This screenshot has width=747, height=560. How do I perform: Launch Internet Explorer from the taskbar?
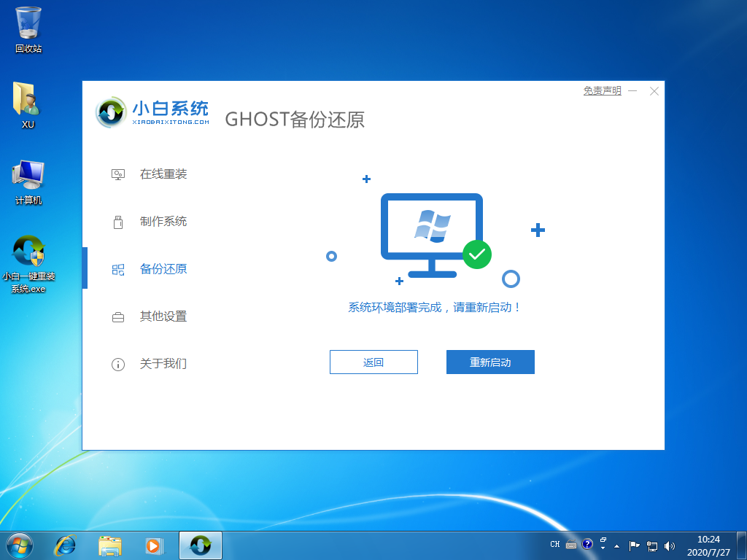66,545
